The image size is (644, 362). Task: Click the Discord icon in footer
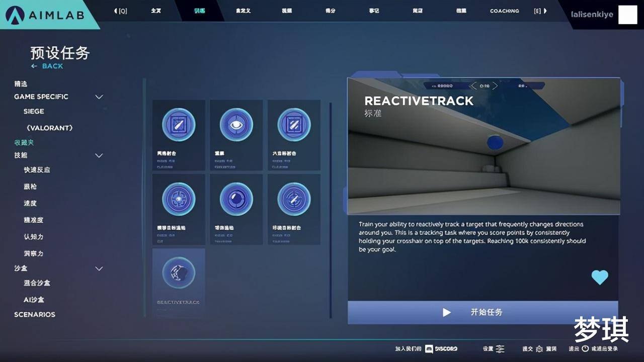[x=429, y=348]
